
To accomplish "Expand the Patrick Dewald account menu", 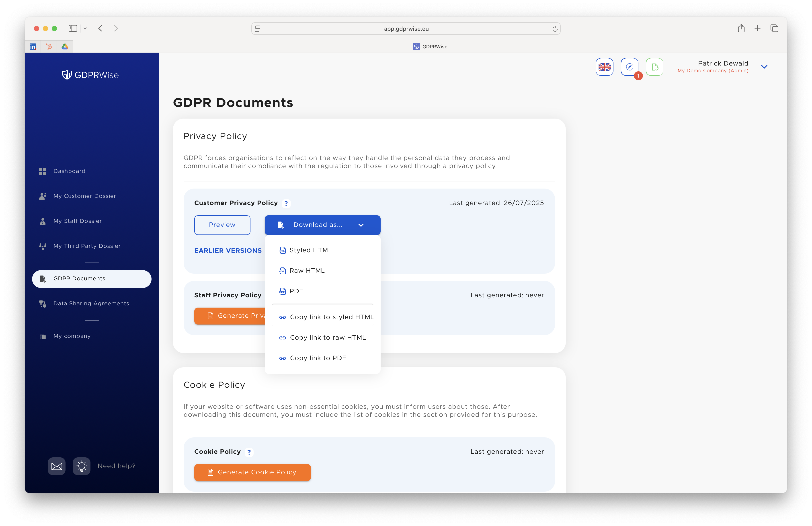I will pos(764,67).
